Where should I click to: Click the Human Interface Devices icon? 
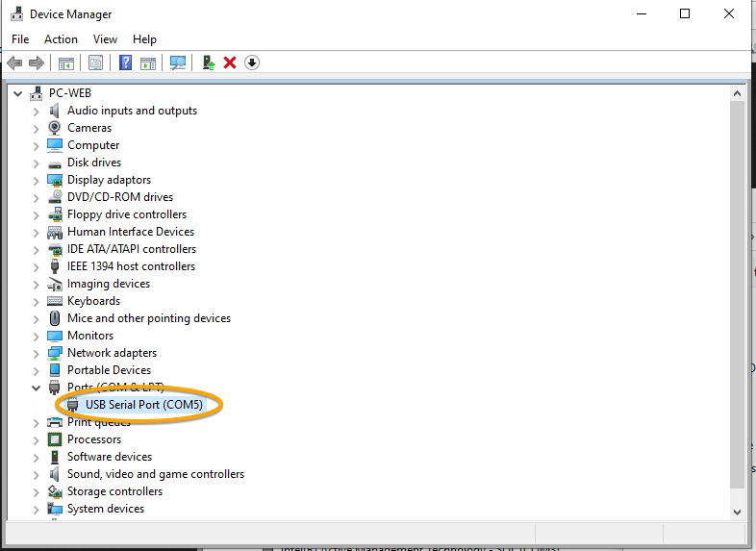click(55, 233)
